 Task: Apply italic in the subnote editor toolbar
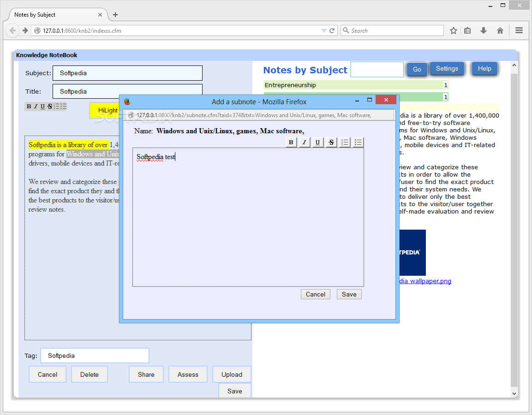pyautogui.click(x=305, y=142)
